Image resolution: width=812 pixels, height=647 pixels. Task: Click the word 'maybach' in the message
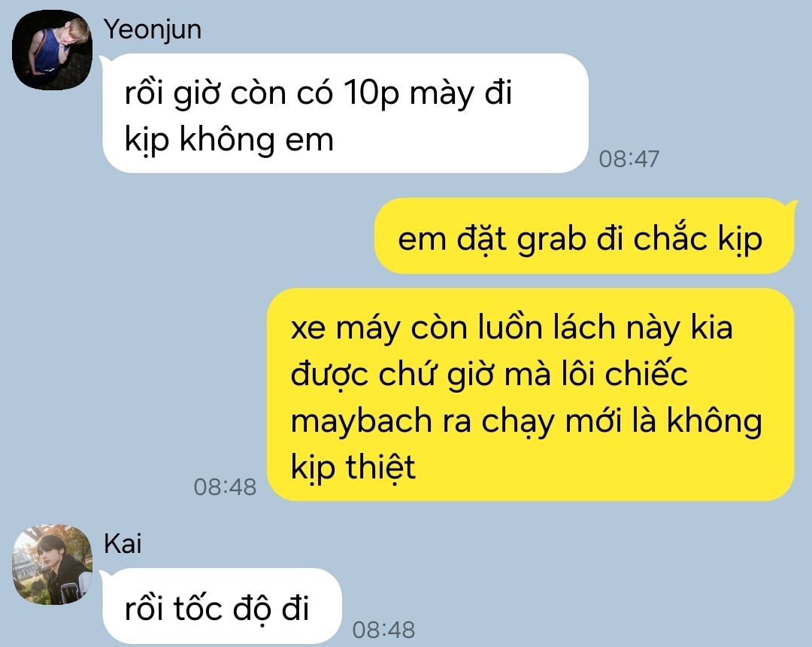(x=362, y=421)
